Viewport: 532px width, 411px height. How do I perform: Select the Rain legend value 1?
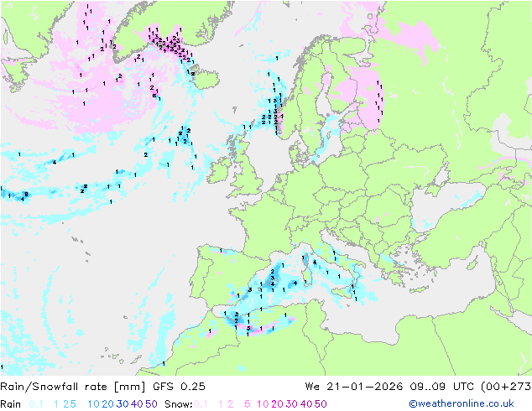56,404
